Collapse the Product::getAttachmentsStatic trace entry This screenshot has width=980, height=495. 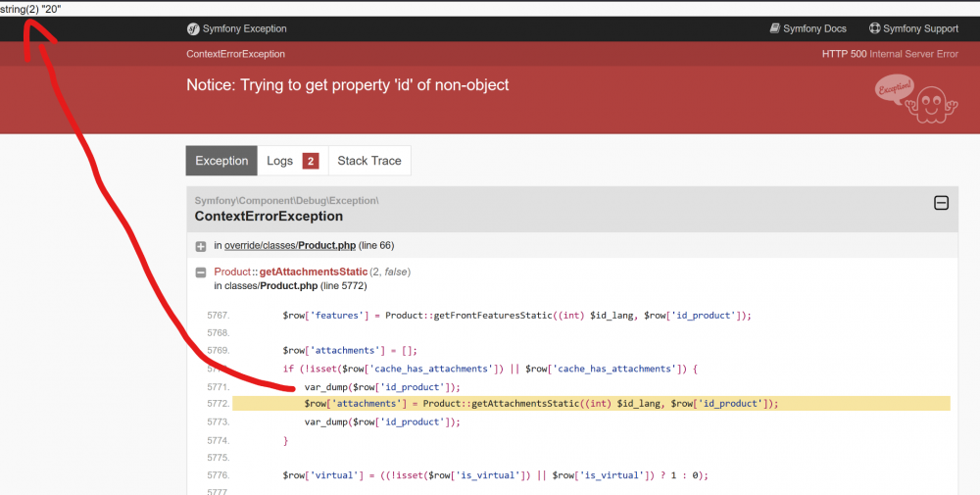(x=201, y=272)
